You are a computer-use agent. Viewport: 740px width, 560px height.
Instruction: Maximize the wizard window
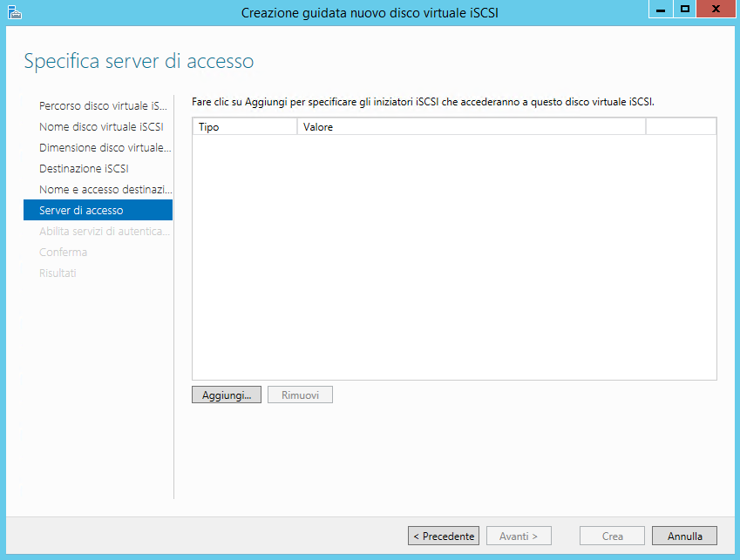click(685, 9)
